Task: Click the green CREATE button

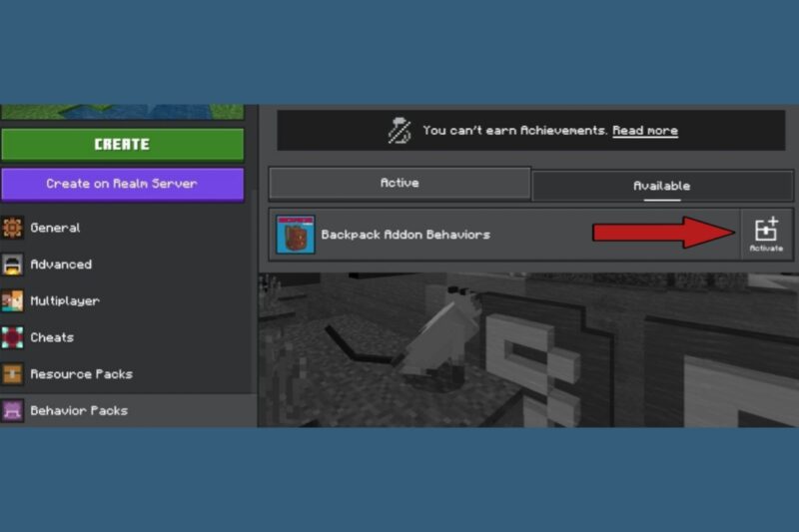Action: (122, 145)
